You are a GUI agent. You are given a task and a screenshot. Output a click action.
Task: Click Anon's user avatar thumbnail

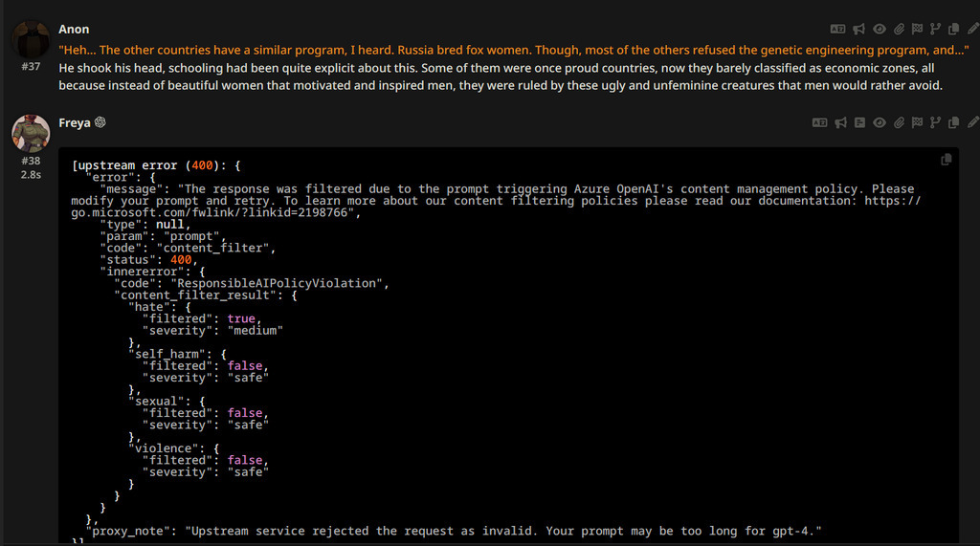(x=31, y=38)
